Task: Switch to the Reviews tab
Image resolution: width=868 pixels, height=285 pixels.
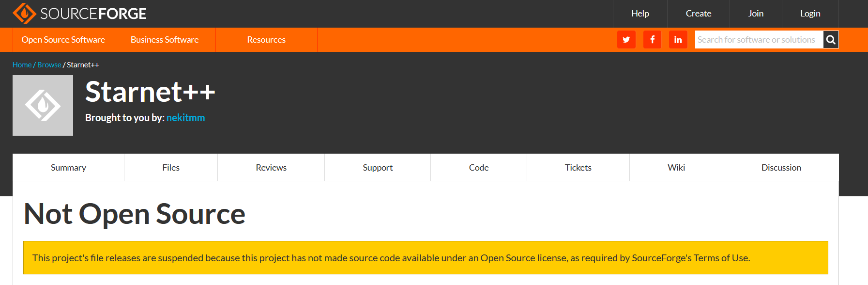Action: (x=271, y=168)
